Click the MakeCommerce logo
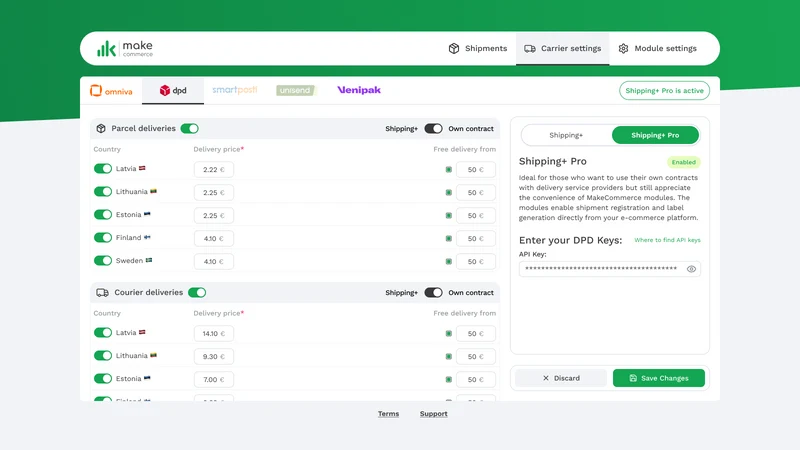The height and width of the screenshot is (450, 800). [125, 48]
